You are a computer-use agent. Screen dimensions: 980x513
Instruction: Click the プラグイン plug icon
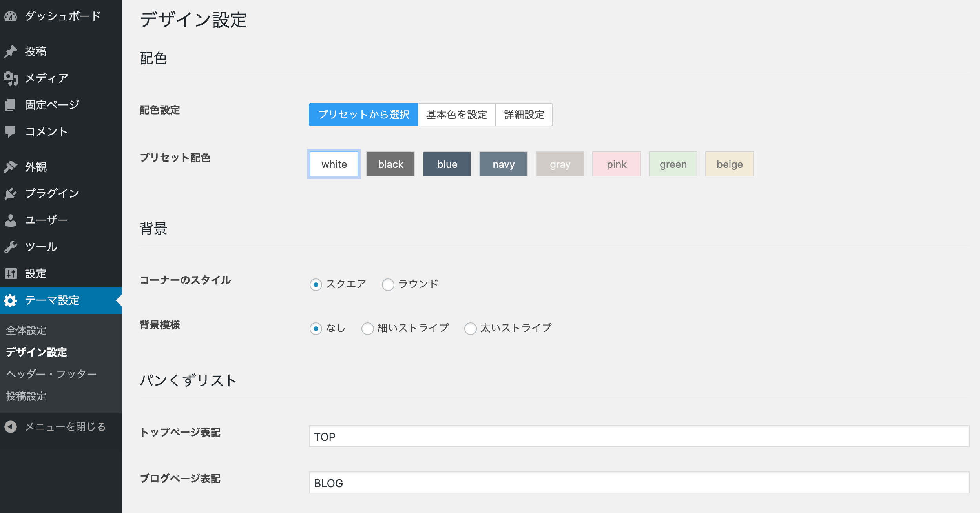tap(11, 193)
